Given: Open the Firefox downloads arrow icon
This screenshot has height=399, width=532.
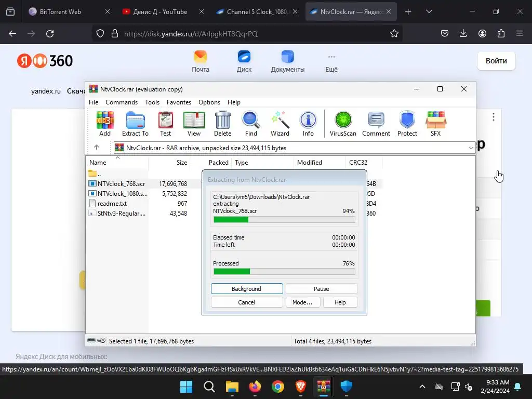Looking at the screenshot, I should [x=463, y=33].
